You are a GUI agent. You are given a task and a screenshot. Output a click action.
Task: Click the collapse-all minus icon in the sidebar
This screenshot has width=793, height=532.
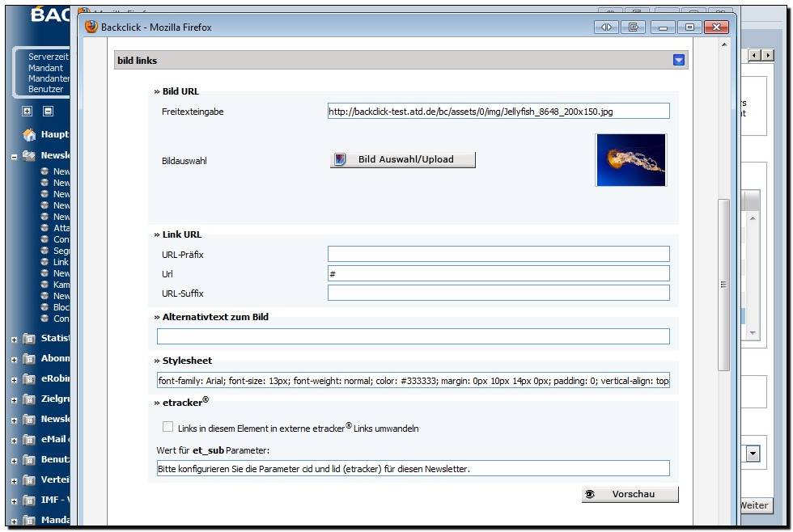pyautogui.click(x=48, y=112)
